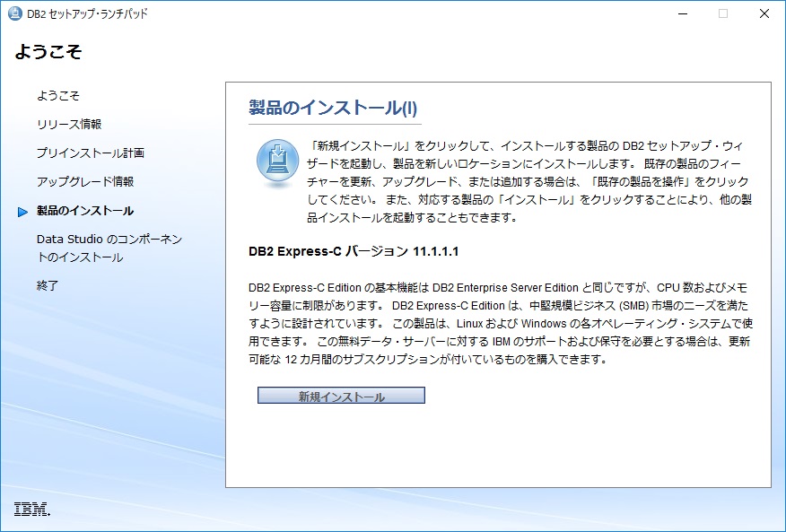
Task: Click the blue arrow marker beside 製品のインストール
Action: coord(22,212)
